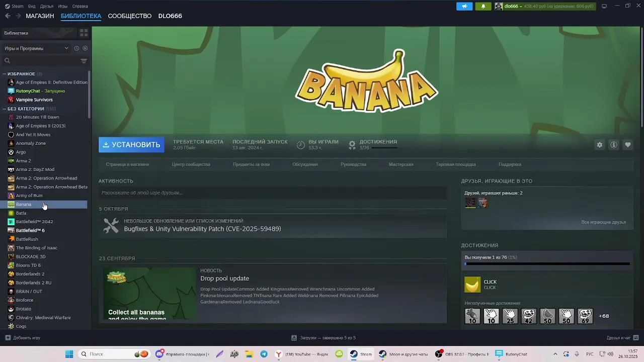Viewport: 644px width, 362px height.
Task: Click Все играющие друзья link
Action: [603, 222]
